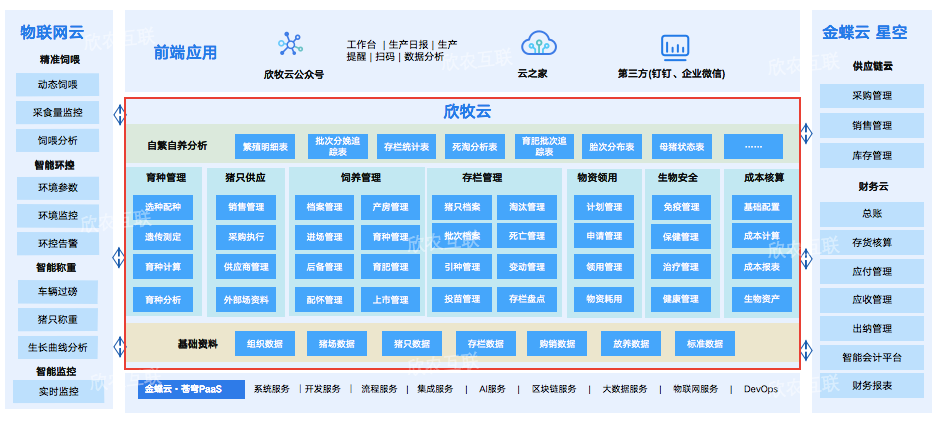942x424 pixels.
Task: Click the ellipsis …… box
Action: (x=753, y=147)
